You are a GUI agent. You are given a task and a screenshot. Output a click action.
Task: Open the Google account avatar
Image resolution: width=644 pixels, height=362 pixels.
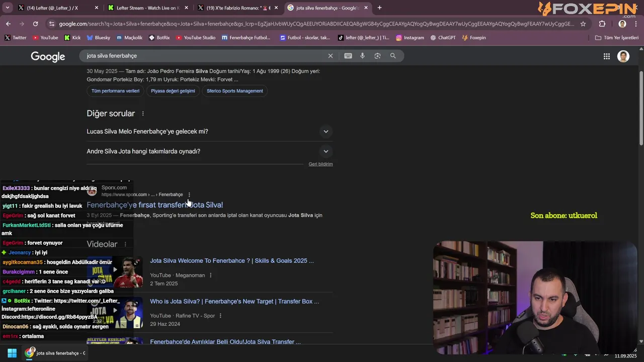click(x=623, y=56)
